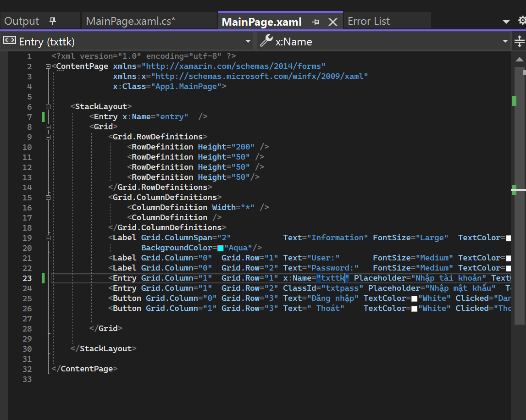526x420 pixels.
Task: Click the green change marker beside line 7
Action: point(43,116)
